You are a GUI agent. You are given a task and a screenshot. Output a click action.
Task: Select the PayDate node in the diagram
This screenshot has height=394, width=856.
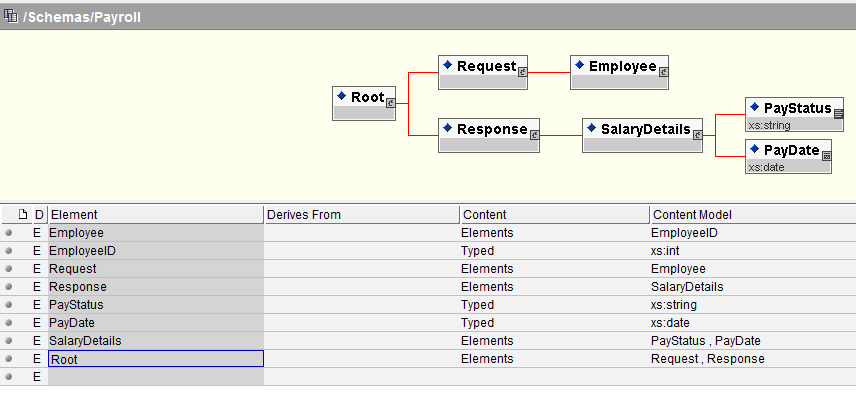click(x=788, y=157)
